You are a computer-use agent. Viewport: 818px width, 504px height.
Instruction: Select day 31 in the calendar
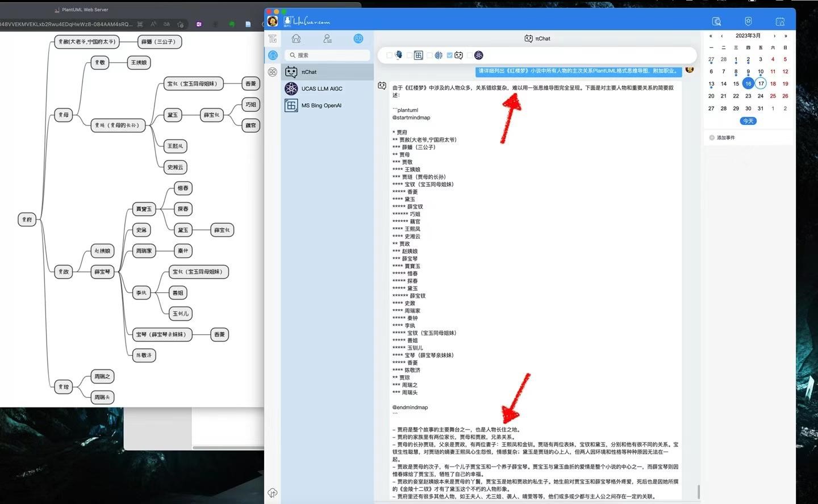(x=761, y=108)
